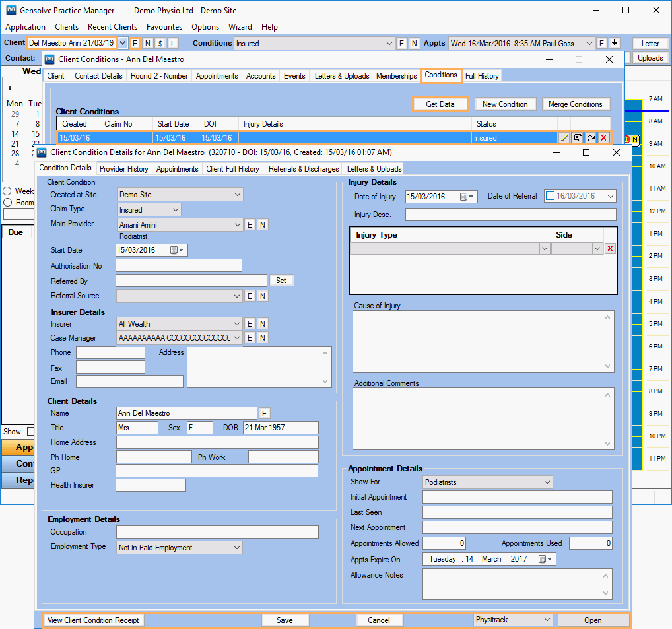Screen dimensions: 672x629
Task: Click the curved arrow icon in the condition row
Action: (x=590, y=138)
